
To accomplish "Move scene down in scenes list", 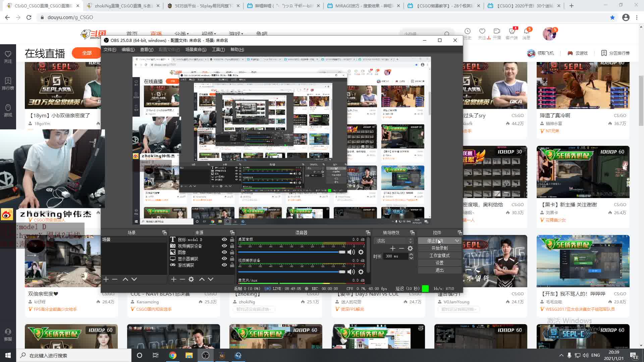I will [134, 279].
